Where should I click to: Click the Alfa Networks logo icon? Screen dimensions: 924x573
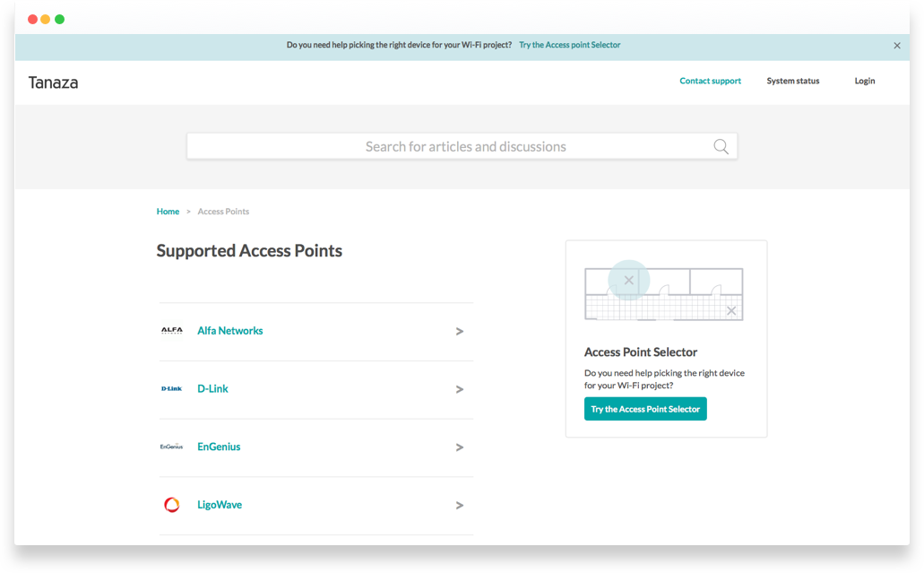point(171,331)
